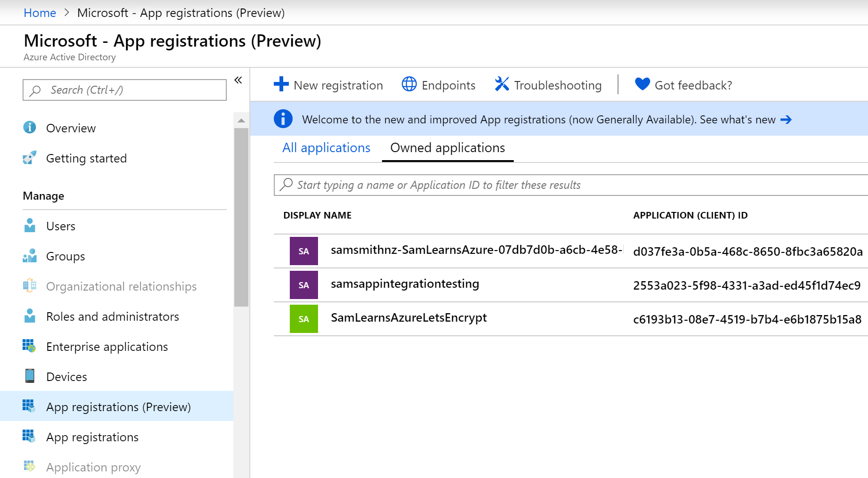Collapse the left sidebar with double chevron
This screenshot has height=478, width=868.
pyautogui.click(x=238, y=80)
